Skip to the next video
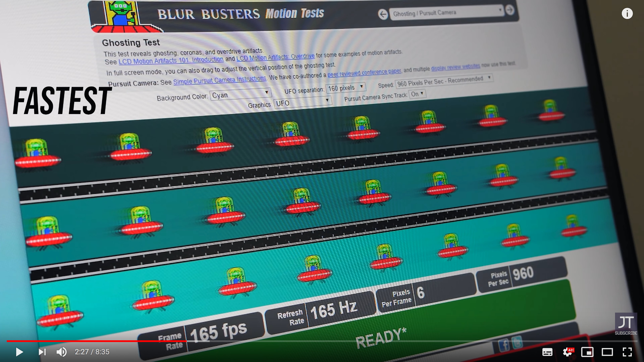The width and height of the screenshot is (644, 362). click(x=42, y=352)
